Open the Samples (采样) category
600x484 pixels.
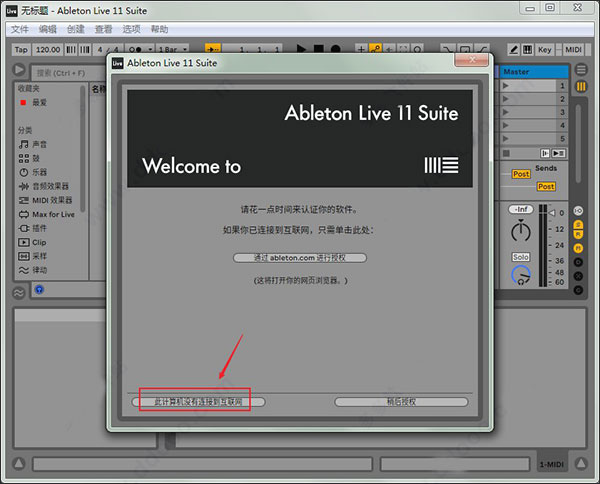point(38,256)
